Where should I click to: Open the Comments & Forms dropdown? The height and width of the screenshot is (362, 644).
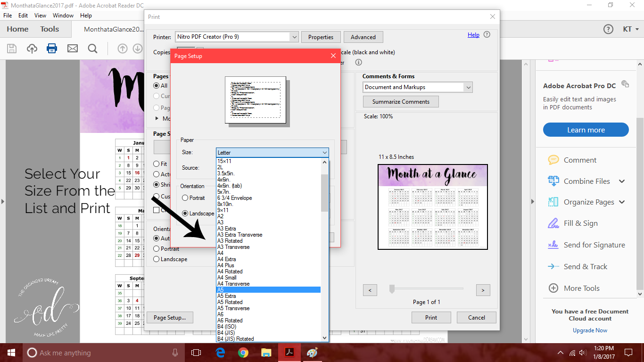[417, 87]
